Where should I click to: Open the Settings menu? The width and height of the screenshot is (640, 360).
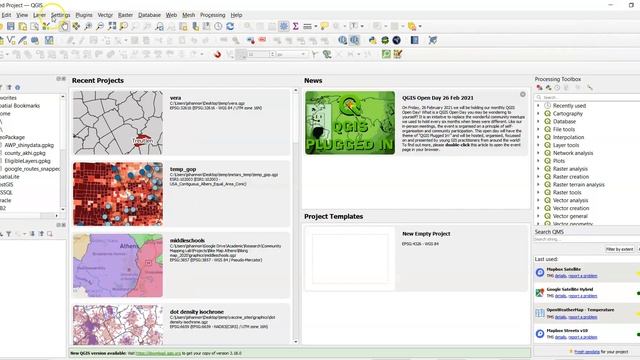(x=60, y=15)
